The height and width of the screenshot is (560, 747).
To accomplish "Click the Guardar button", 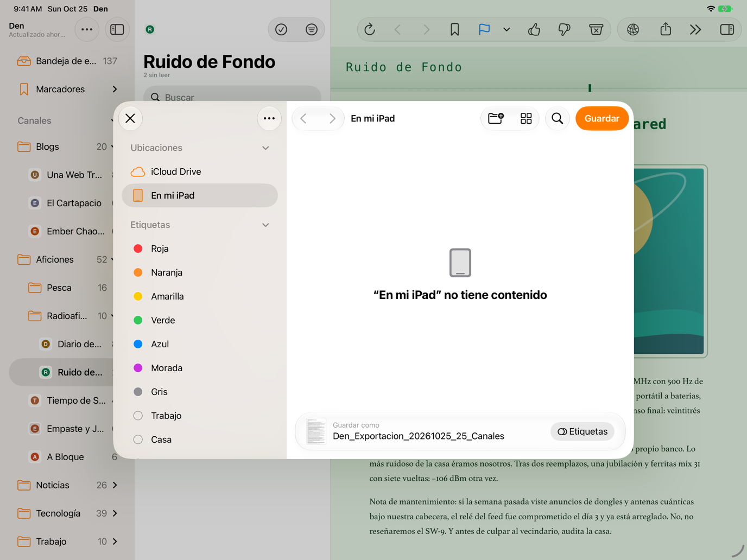I will click(602, 118).
